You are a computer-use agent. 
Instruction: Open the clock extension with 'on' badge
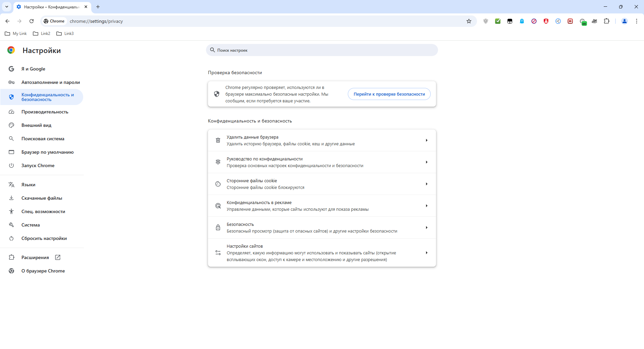point(583,22)
